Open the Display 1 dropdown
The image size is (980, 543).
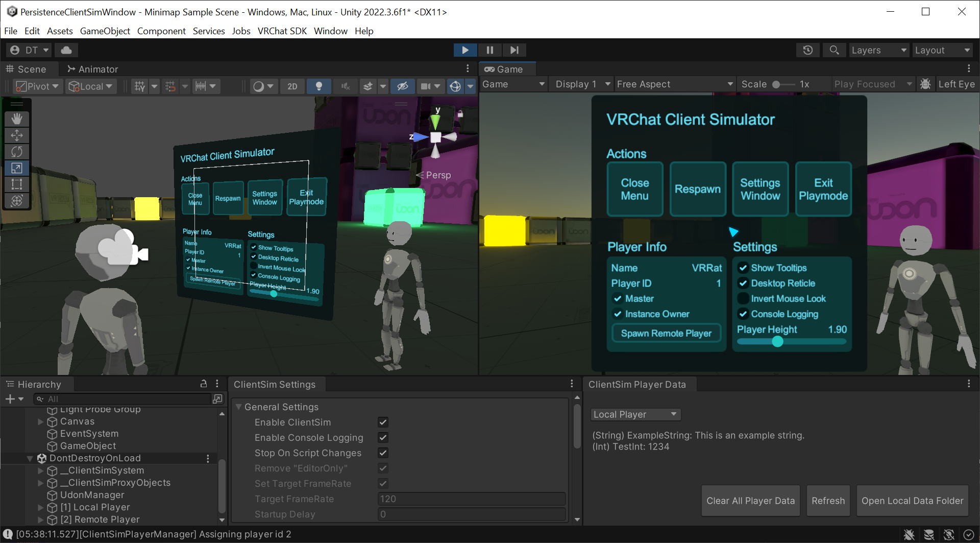582,84
